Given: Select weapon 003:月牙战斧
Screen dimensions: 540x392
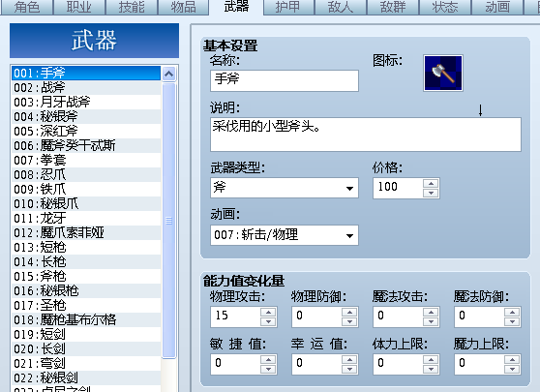Looking at the screenshot, I should click(x=86, y=102).
